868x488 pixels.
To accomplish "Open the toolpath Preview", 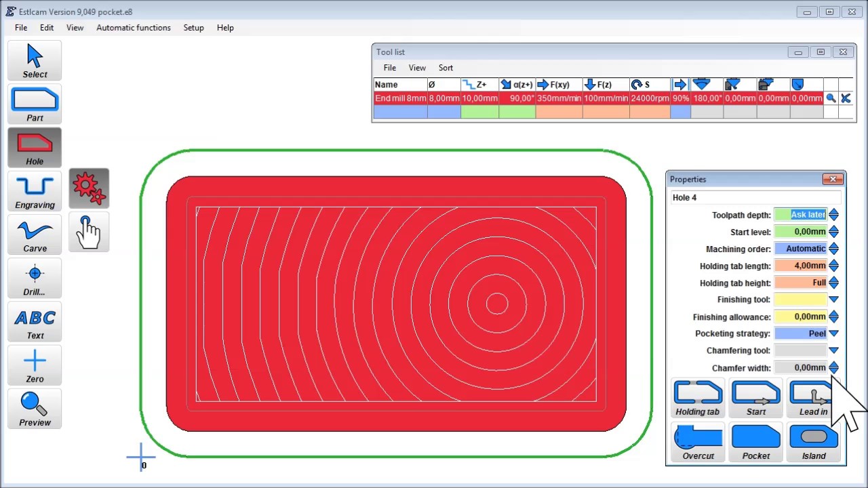I will click(35, 409).
